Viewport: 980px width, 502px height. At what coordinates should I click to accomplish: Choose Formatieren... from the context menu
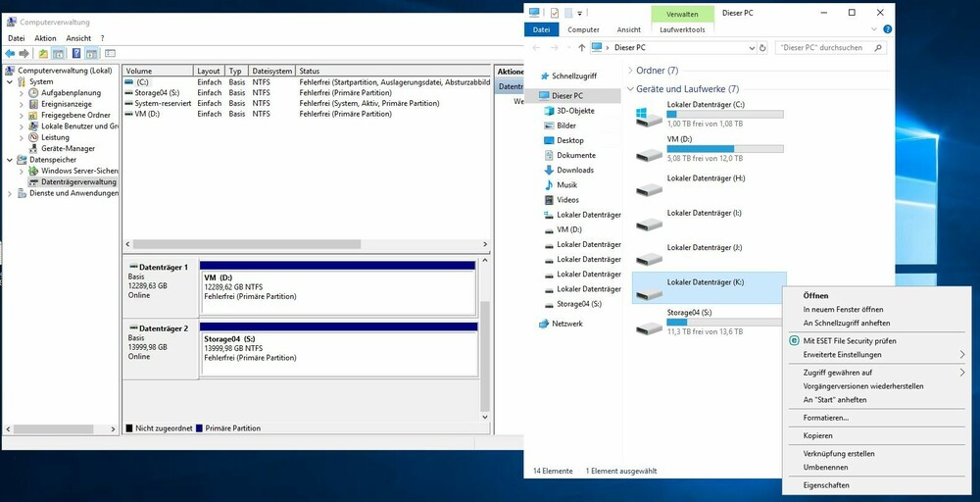point(825,418)
